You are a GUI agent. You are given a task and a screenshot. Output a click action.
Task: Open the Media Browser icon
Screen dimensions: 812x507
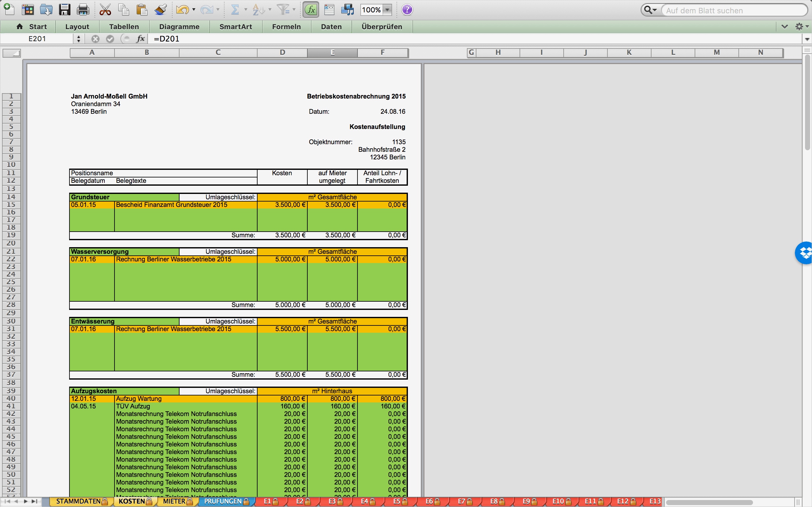[347, 10]
